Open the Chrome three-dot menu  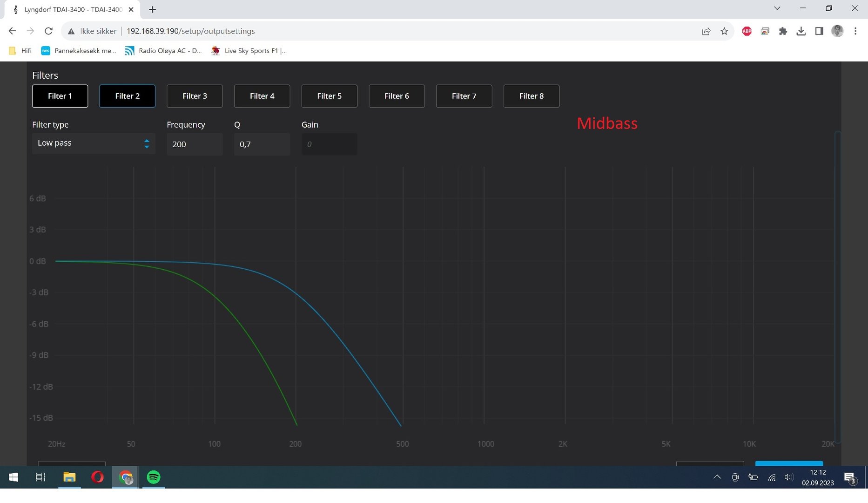coord(855,31)
